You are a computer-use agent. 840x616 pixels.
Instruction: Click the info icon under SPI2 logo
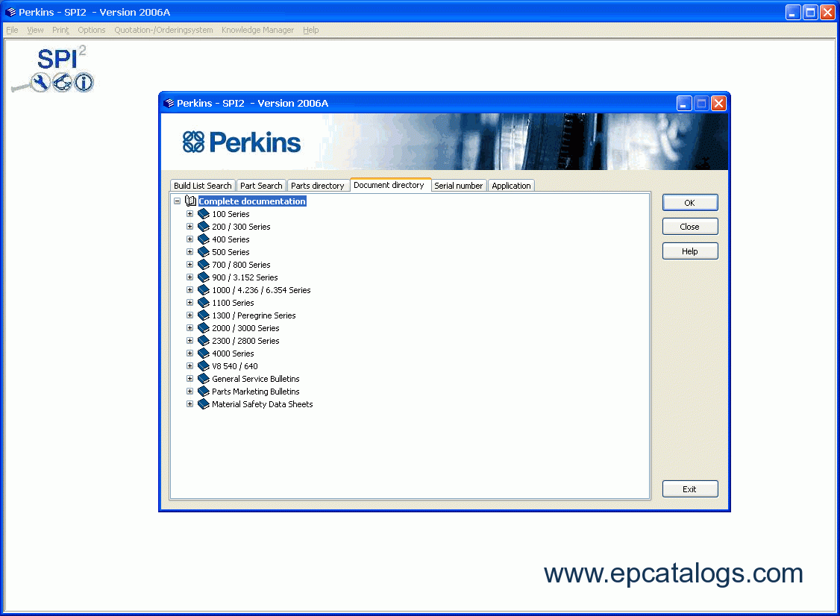point(84,82)
